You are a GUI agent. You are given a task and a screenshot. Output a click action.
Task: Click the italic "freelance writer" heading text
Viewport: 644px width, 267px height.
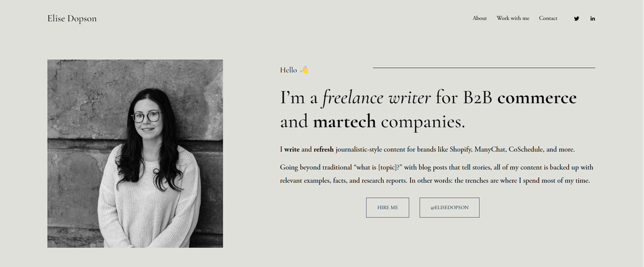click(376, 98)
